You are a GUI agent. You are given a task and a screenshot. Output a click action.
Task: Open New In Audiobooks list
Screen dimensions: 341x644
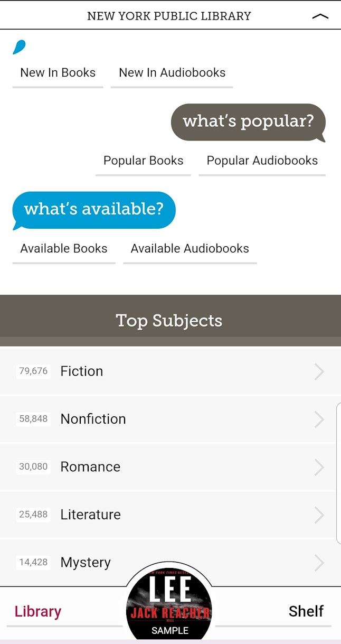(172, 73)
